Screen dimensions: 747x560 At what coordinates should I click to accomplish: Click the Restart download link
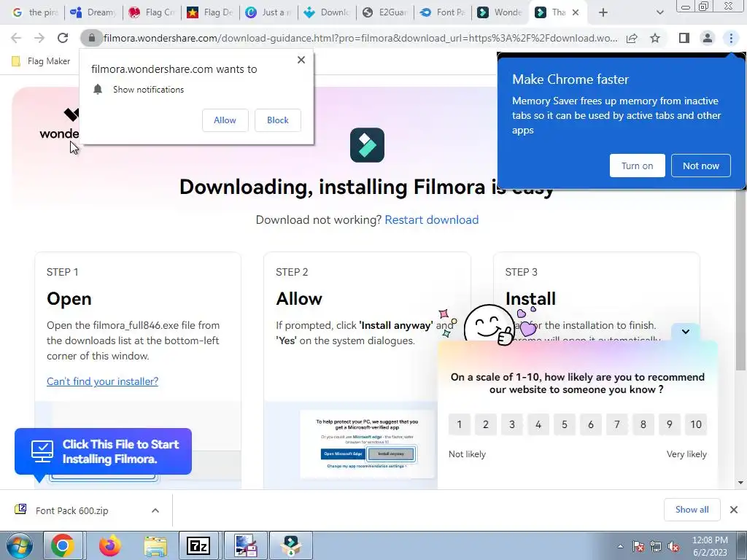(432, 219)
